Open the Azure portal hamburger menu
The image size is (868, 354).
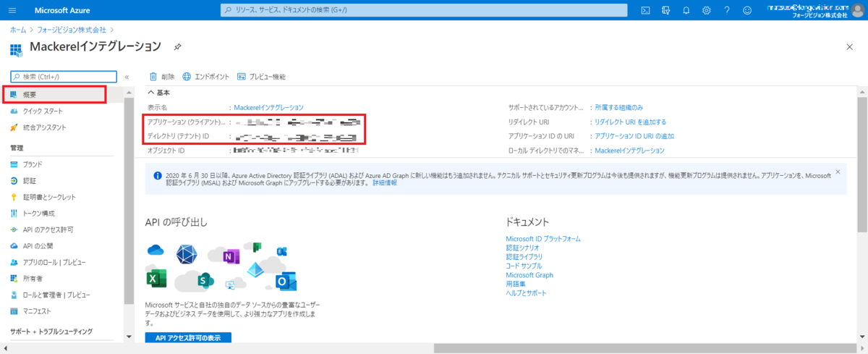click(14, 10)
